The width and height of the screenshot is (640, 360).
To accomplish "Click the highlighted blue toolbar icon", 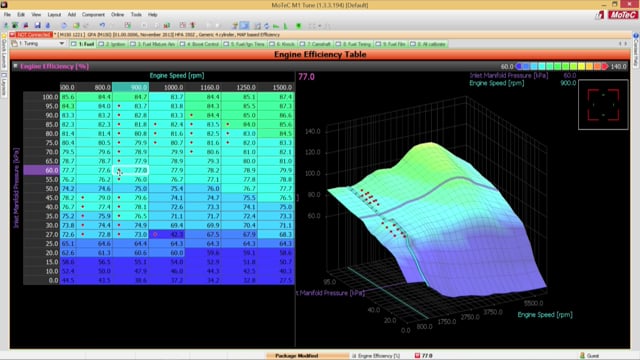I will point(244,26).
